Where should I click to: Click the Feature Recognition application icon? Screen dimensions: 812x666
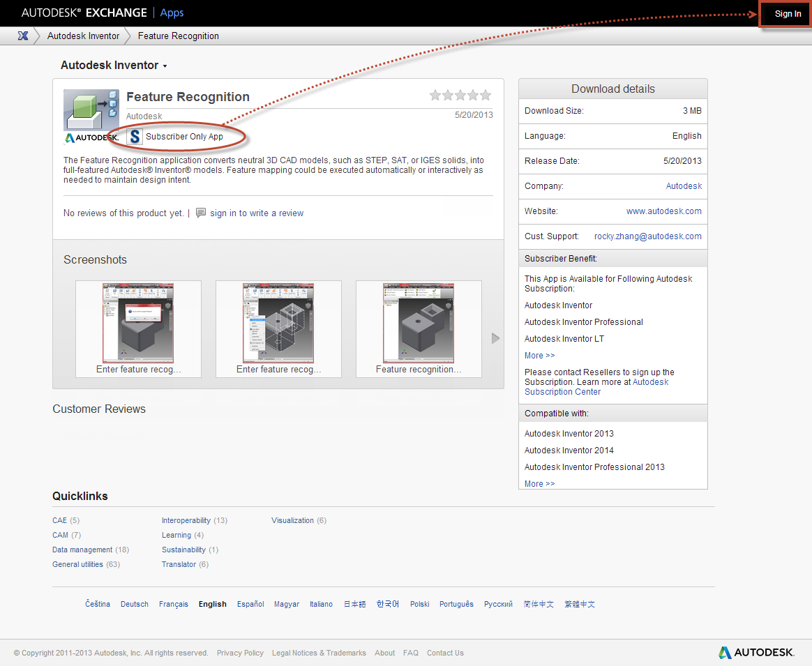click(x=91, y=105)
